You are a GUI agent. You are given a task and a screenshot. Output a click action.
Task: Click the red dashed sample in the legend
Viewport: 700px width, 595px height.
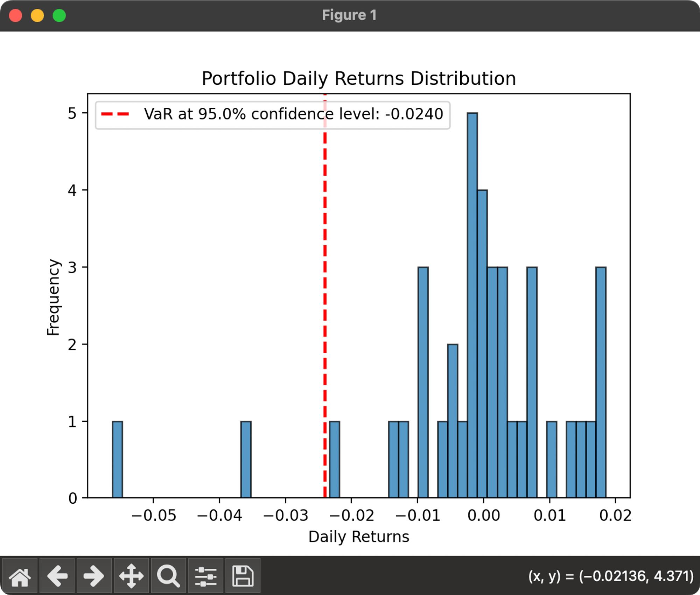click(x=115, y=114)
